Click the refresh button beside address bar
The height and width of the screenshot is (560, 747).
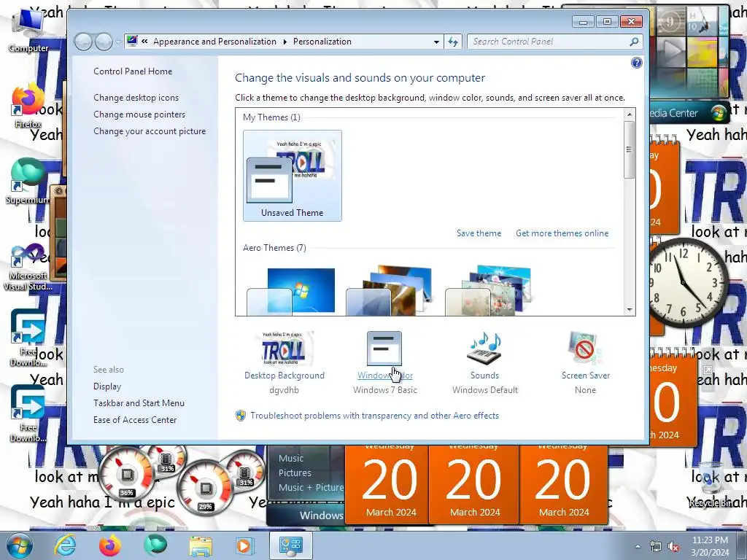coord(453,42)
